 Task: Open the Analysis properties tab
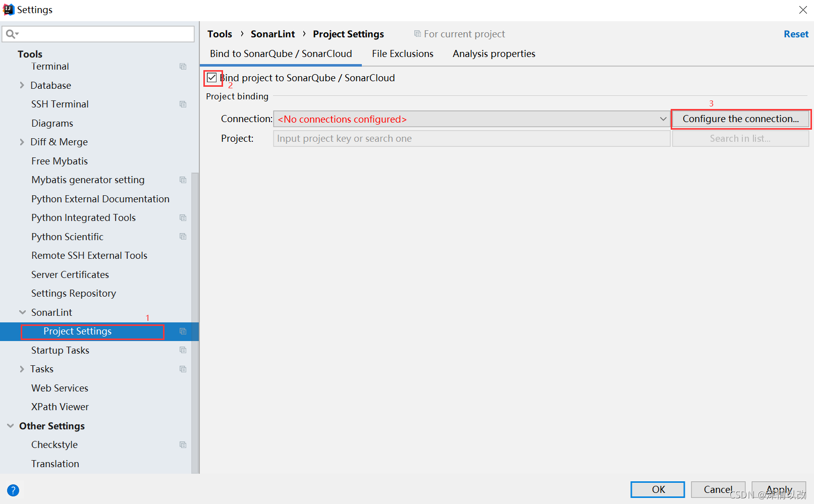494,54
